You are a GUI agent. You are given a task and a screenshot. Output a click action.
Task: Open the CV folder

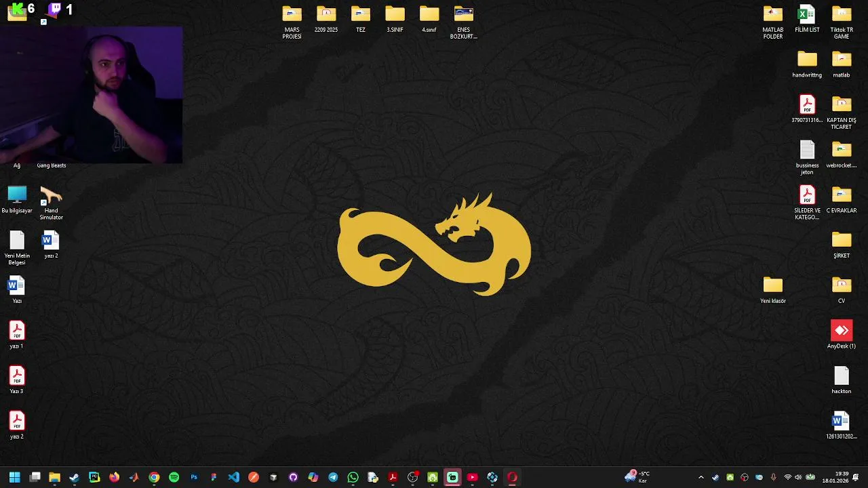click(842, 291)
